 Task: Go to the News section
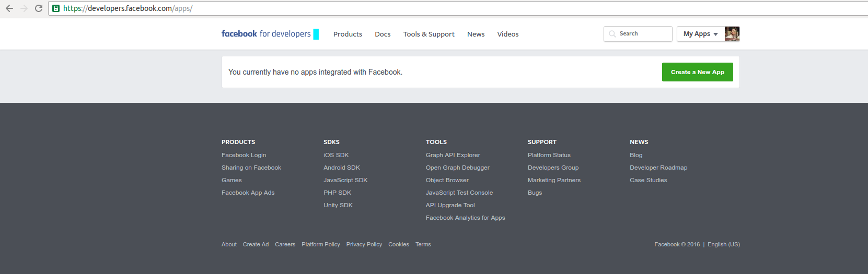tap(476, 34)
